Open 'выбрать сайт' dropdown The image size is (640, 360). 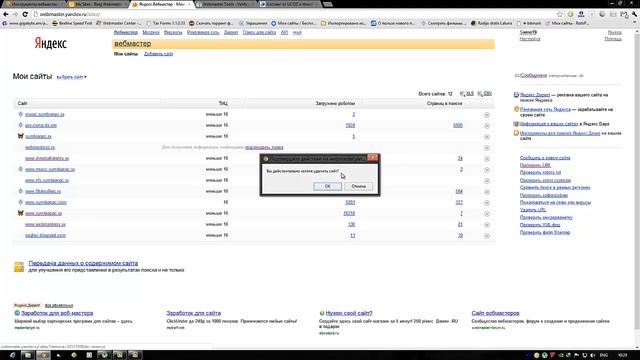(x=71, y=77)
